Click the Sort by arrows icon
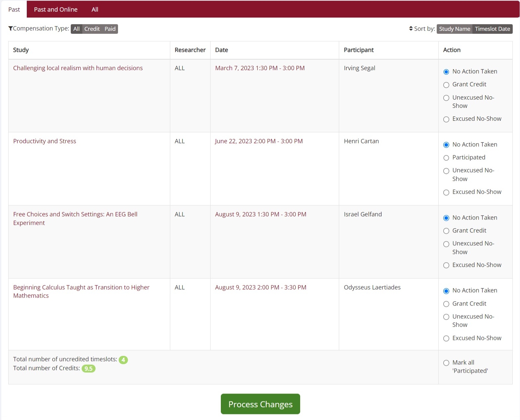The width and height of the screenshot is (520, 420). 411,28
